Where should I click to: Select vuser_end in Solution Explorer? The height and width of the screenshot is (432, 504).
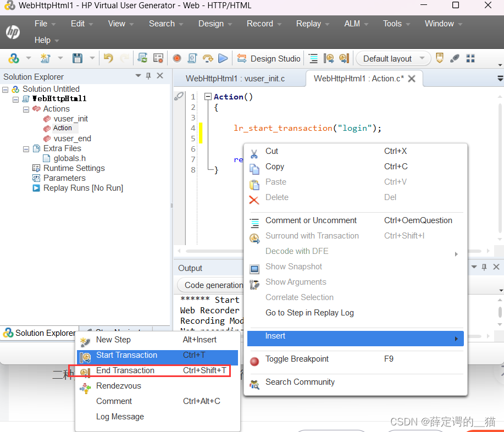72,139
